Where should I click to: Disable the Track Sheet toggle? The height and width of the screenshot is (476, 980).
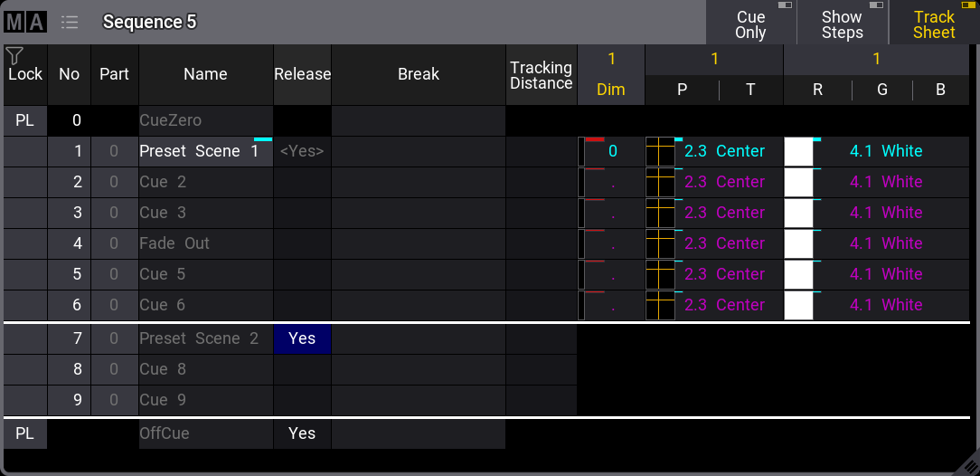coord(934,24)
